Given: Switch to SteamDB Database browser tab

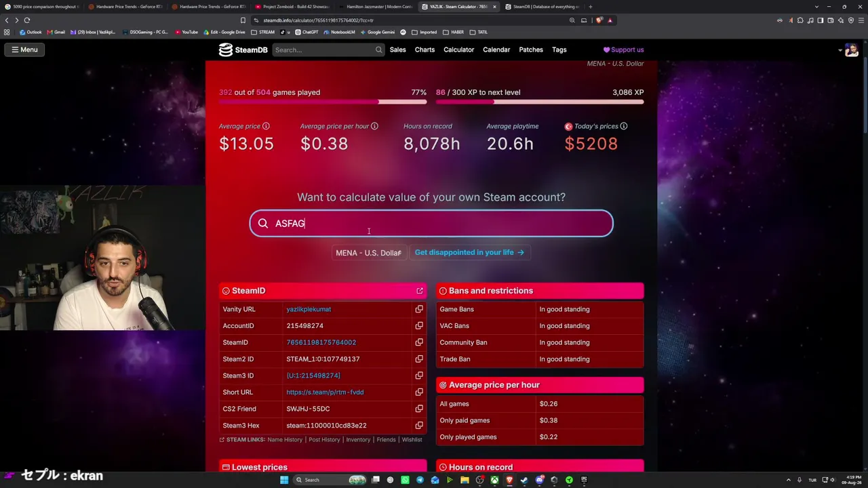Looking at the screenshot, I should (x=542, y=7).
